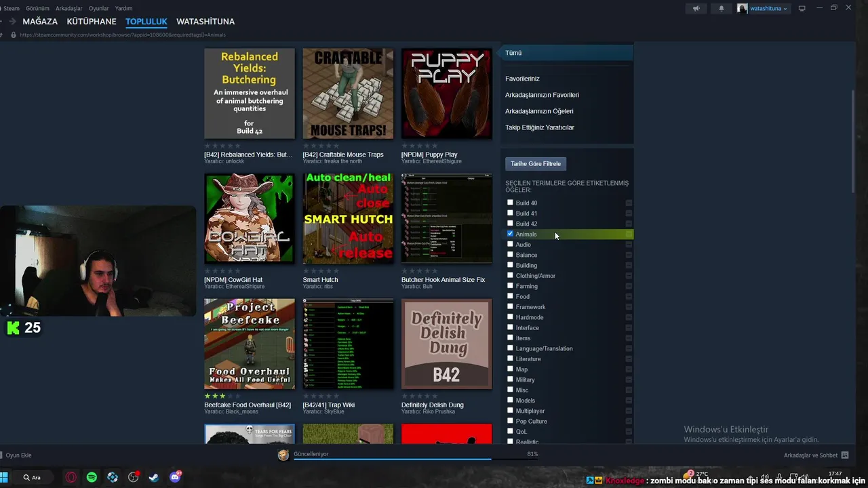Exclude the Animals tag with its minus button

(629, 234)
